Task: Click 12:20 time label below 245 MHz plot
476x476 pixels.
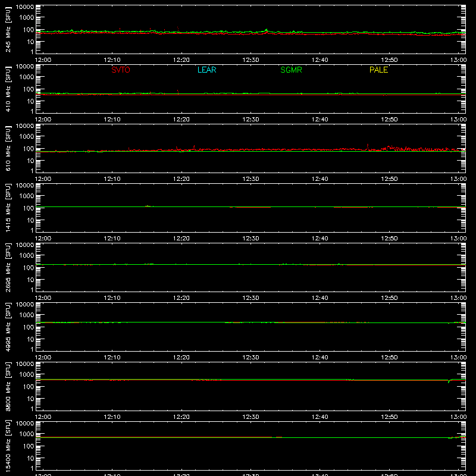Action: click(181, 60)
